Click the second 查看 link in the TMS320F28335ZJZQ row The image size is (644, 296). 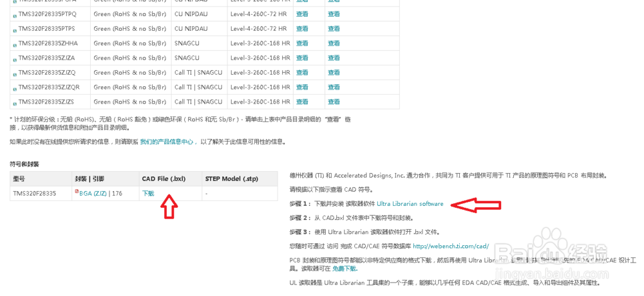pos(334,72)
